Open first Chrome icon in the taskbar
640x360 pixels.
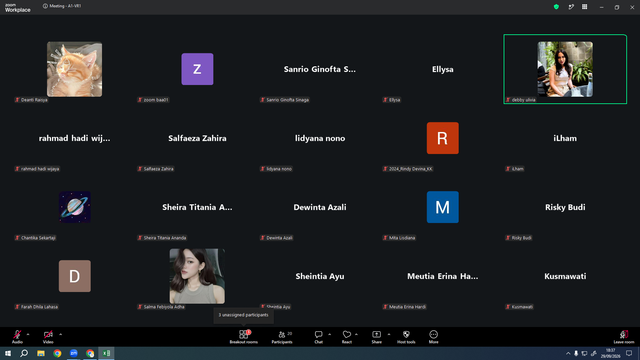point(57,353)
